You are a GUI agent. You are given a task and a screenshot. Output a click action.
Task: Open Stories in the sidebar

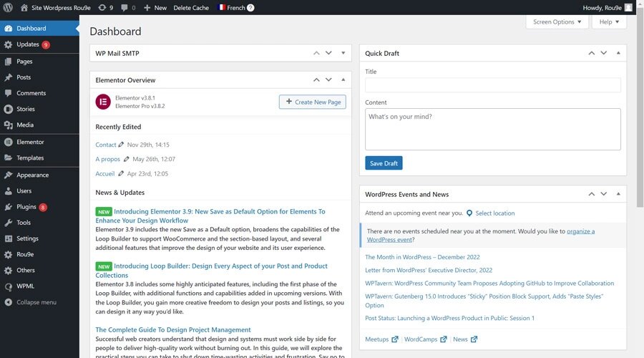39,109
